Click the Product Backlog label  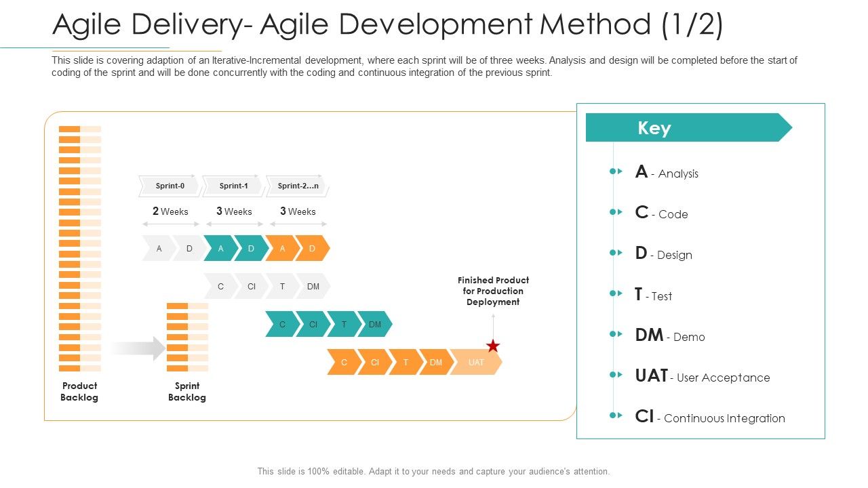[79, 392]
